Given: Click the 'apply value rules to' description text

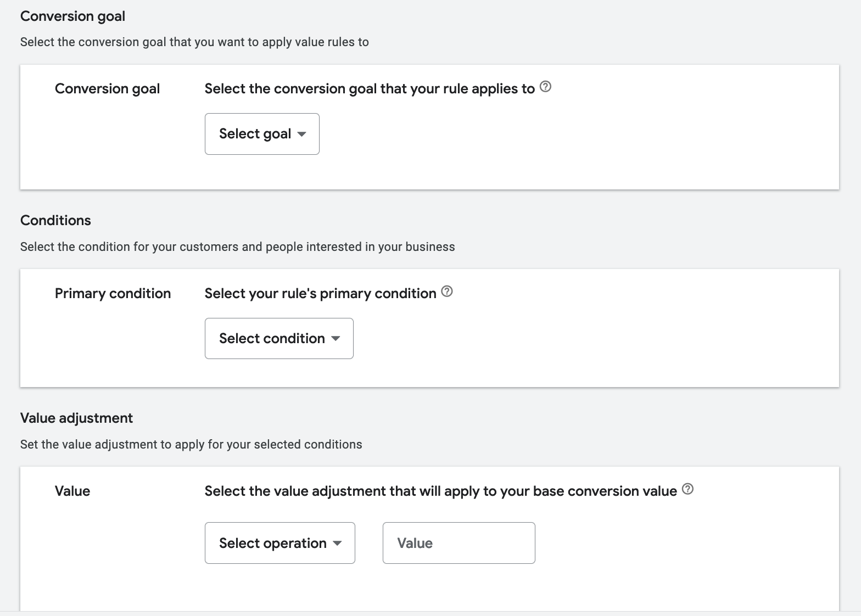Looking at the screenshot, I should (x=194, y=42).
